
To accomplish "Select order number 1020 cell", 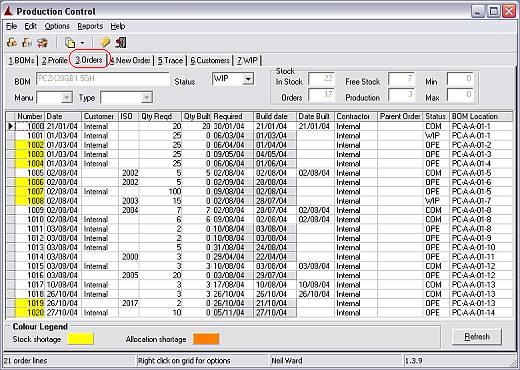I will pyautogui.click(x=30, y=313).
